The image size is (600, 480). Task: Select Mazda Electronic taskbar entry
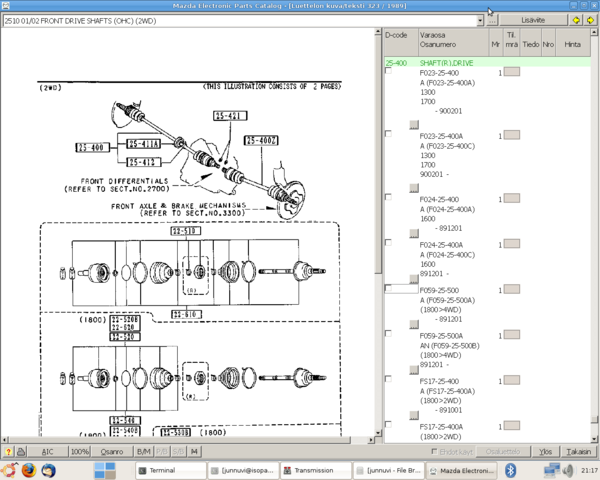461,470
